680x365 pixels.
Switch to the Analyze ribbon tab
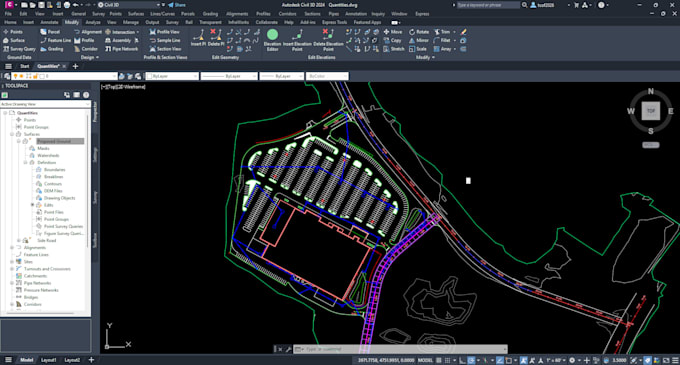point(93,22)
